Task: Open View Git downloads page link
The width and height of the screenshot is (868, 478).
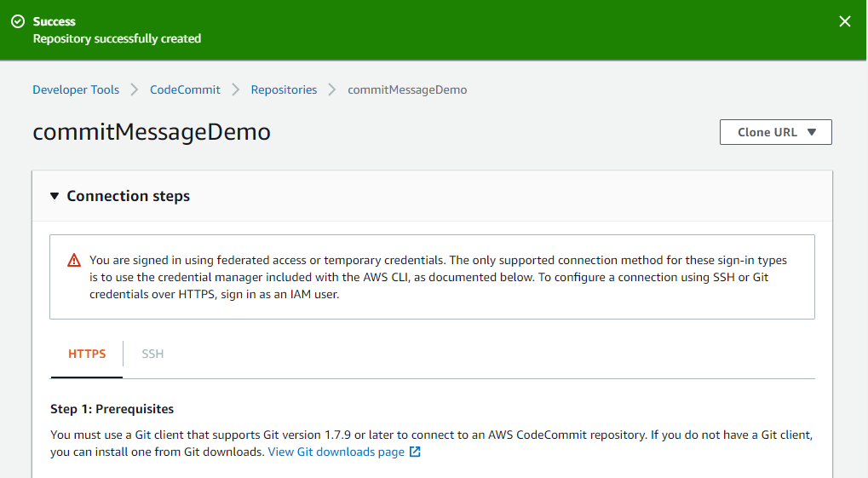Action: (336, 452)
